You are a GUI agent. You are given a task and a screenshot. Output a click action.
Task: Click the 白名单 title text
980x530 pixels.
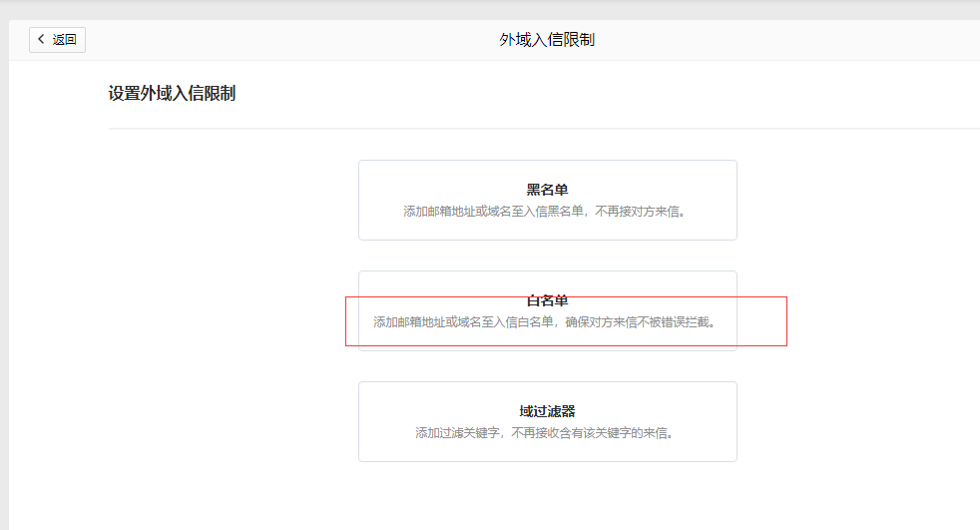tap(547, 300)
